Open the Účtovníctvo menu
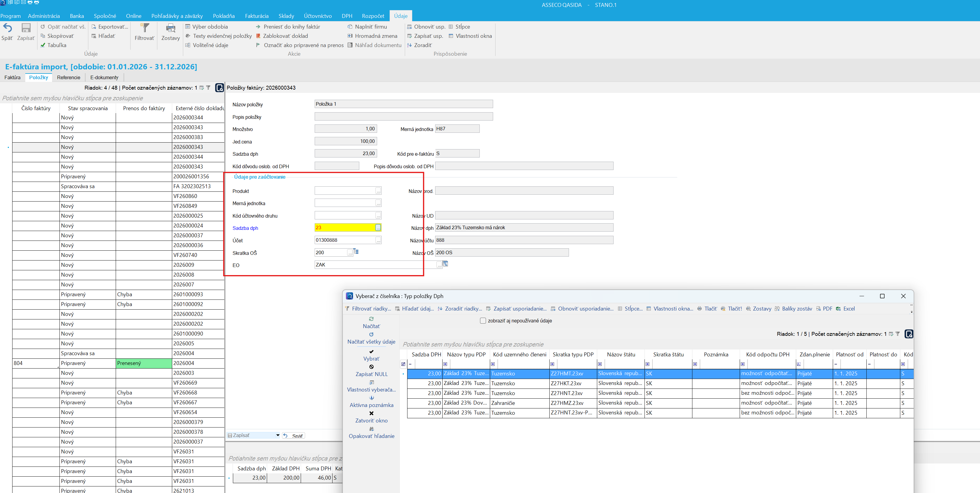The image size is (980, 493). pos(318,16)
